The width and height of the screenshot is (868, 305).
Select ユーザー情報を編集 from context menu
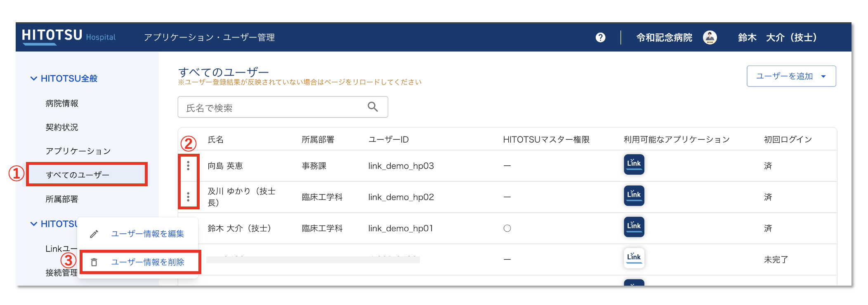(147, 234)
